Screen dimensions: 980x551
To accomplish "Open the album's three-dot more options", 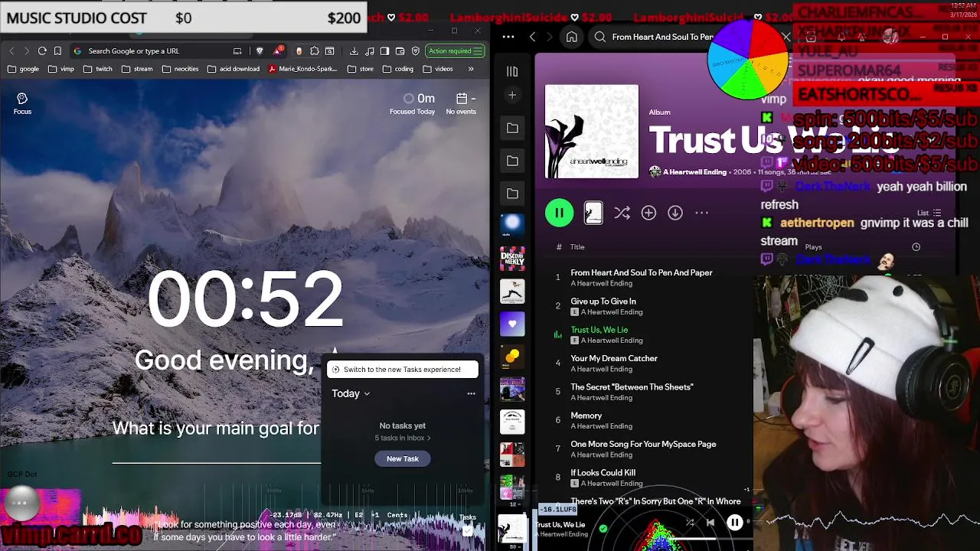I will (x=701, y=214).
